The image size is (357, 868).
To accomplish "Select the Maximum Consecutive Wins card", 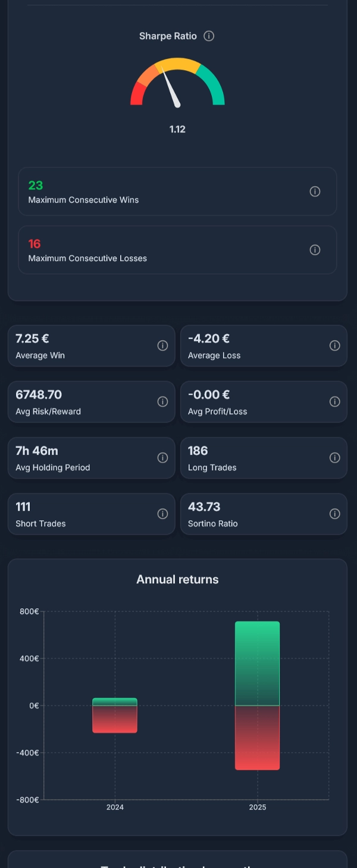I will click(177, 191).
